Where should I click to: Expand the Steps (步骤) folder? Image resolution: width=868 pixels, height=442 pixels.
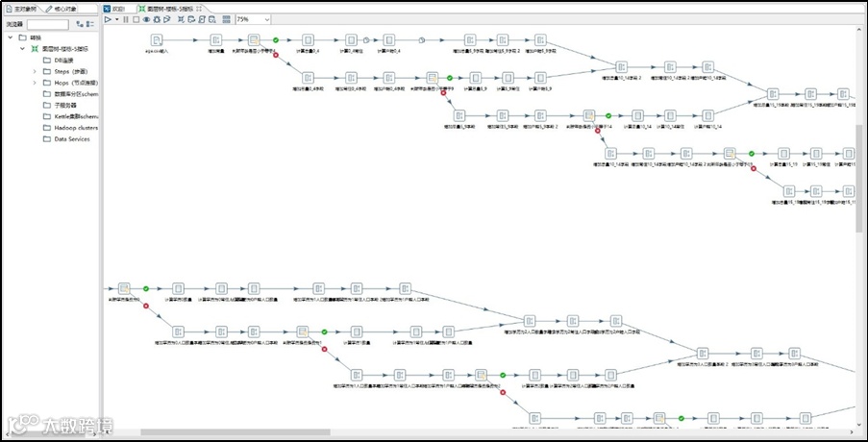35,71
